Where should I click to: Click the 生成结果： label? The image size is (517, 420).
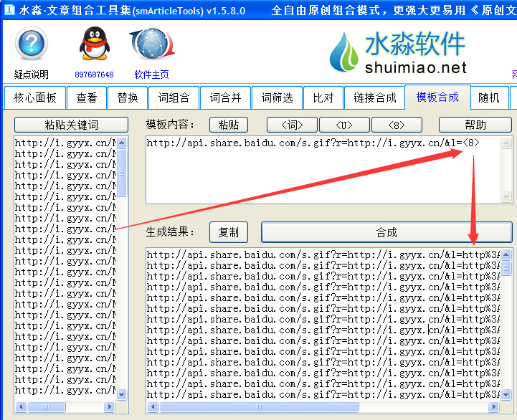click(x=171, y=232)
